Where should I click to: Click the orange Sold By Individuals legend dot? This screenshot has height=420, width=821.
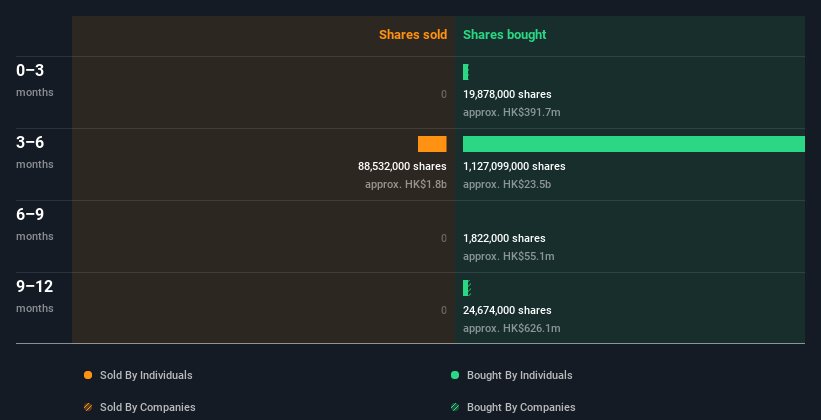point(88,375)
